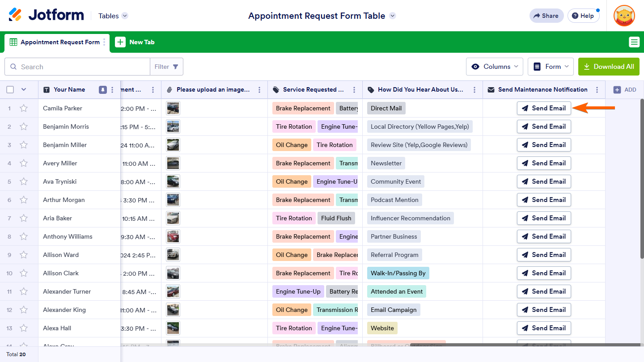Star the Aria Baker row

(24, 218)
